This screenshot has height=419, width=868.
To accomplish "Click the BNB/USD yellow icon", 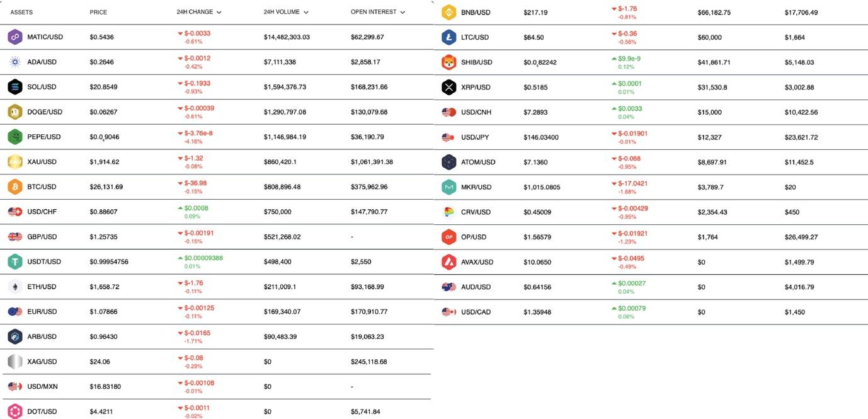I will pyautogui.click(x=448, y=13).
